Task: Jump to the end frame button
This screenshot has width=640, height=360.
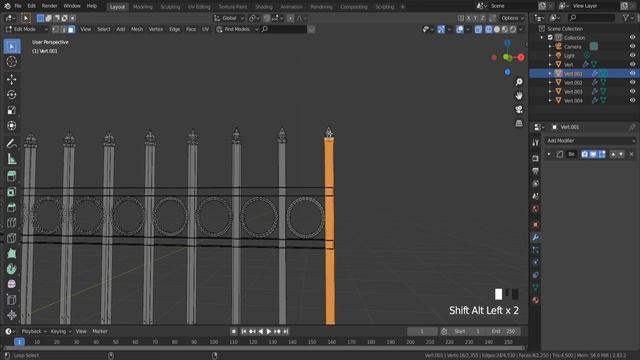Action: pyautogui.click(x=286, y=331)
